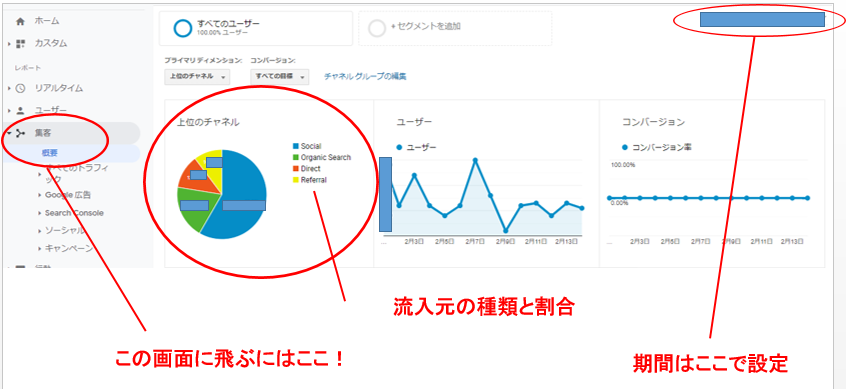Expand the Search Console submenu arrow

point(40,213)
